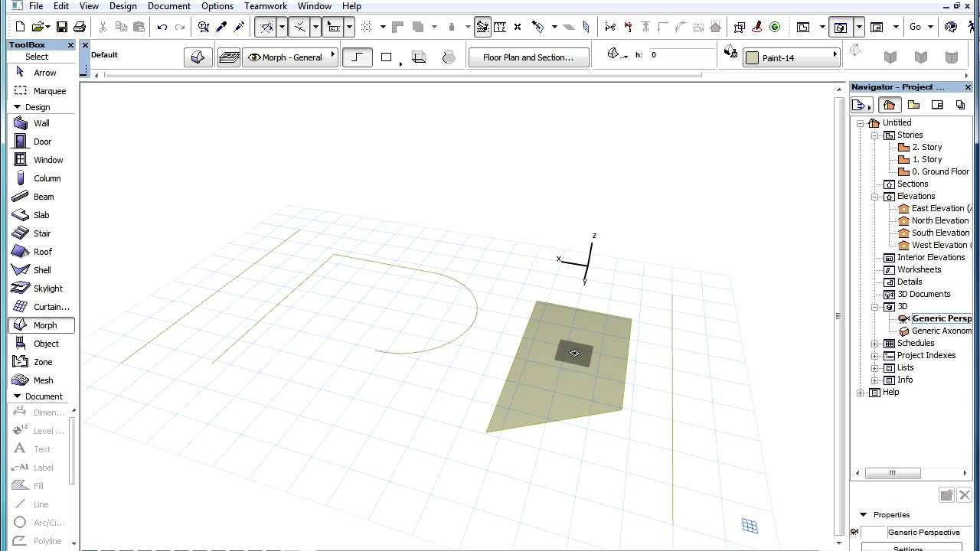Toggle the 3D window view button

pyautogui.click(x=840, y=27)
